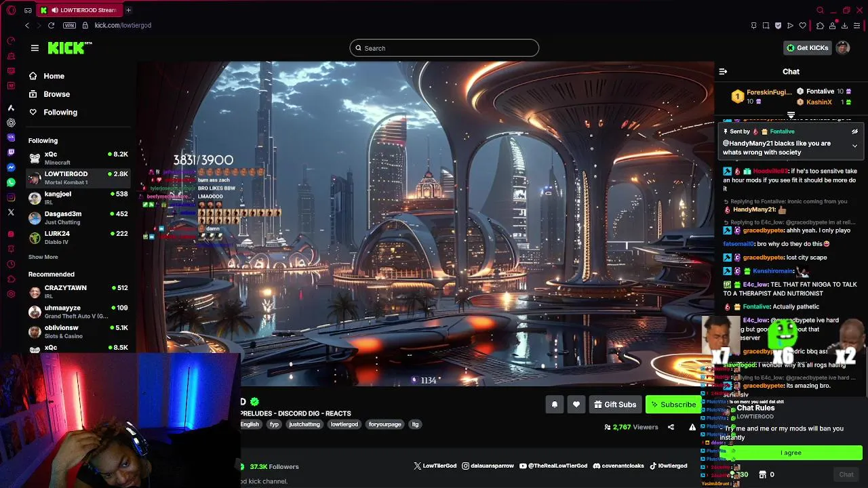868x488 pixels.
Task: Open Messenger in Opera sidebar
Action: 11,167
